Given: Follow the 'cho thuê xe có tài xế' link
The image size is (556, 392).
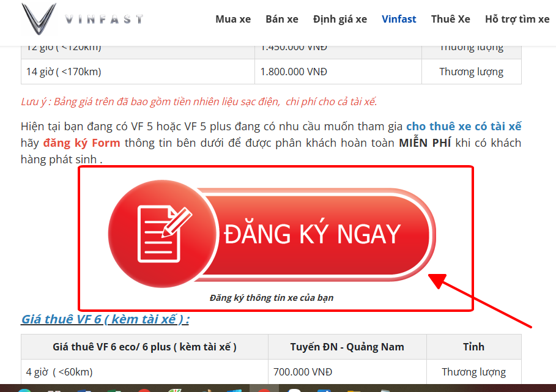Looking at the screenshot, I should [x=464, y=127].
